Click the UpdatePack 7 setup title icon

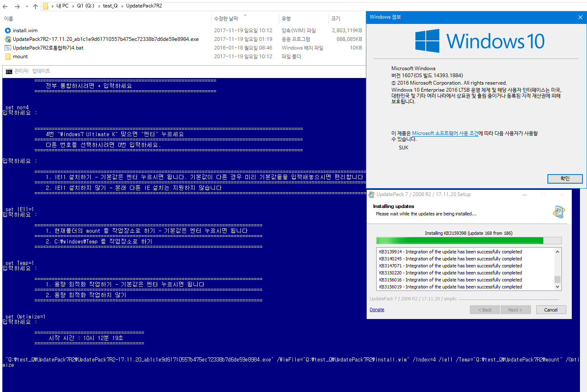372,194
